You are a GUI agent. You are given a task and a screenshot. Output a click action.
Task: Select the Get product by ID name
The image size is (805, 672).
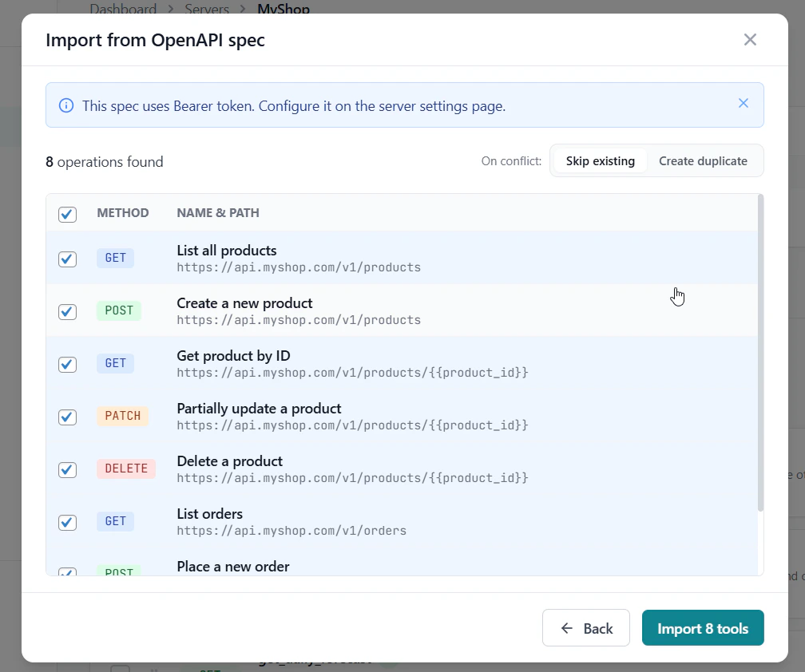coord(233,355)
